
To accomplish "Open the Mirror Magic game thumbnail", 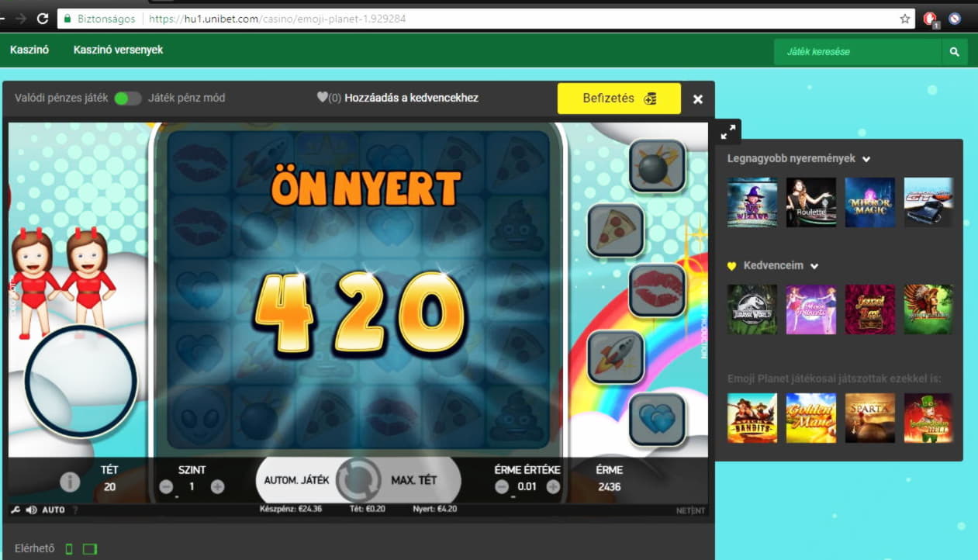I will click(x=870, y=202).
